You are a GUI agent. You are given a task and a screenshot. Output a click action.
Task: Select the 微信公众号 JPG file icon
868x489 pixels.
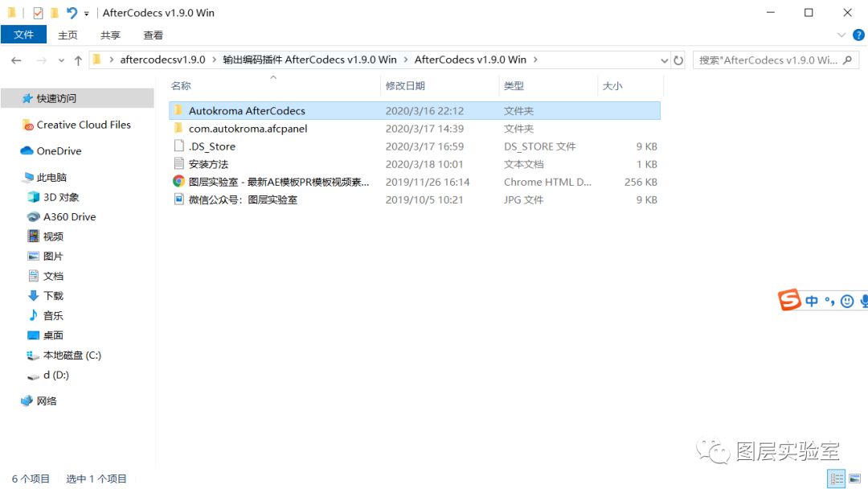178,199
